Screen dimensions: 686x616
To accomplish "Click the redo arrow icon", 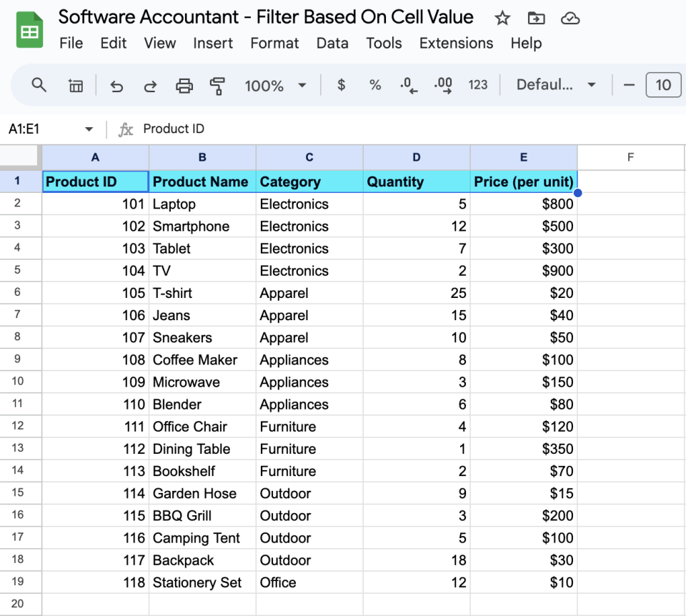I will tap(150, 85).
